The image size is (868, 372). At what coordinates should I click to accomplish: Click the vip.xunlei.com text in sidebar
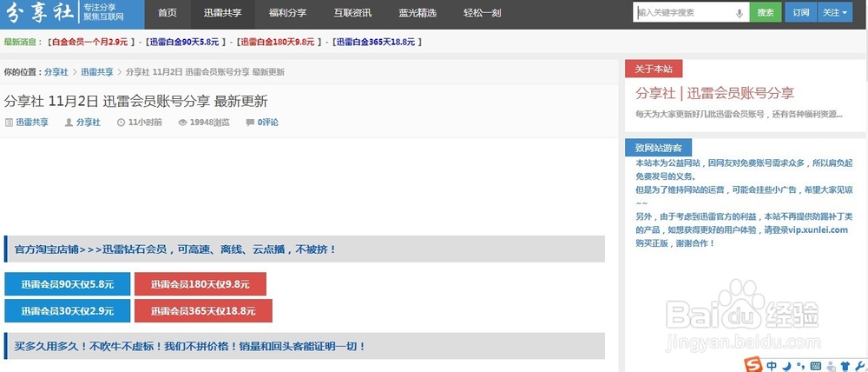tap(819, 230)
